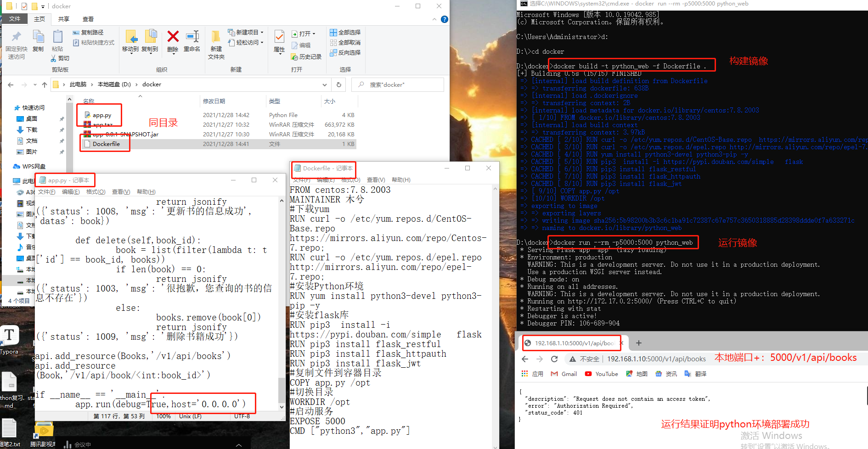This screenshot has width=868, height=449.
Task: Open the Quick Access Toolbar customize dropdown
Action: point(43,6)
